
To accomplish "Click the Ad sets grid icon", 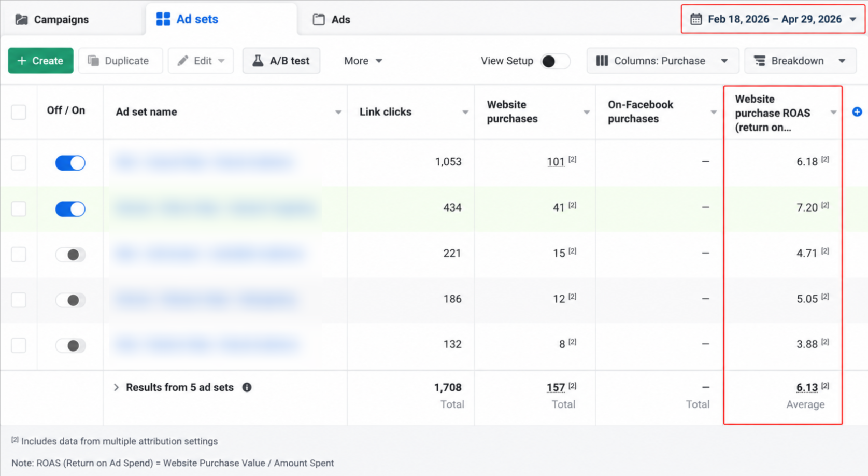I will pos(163,19).
